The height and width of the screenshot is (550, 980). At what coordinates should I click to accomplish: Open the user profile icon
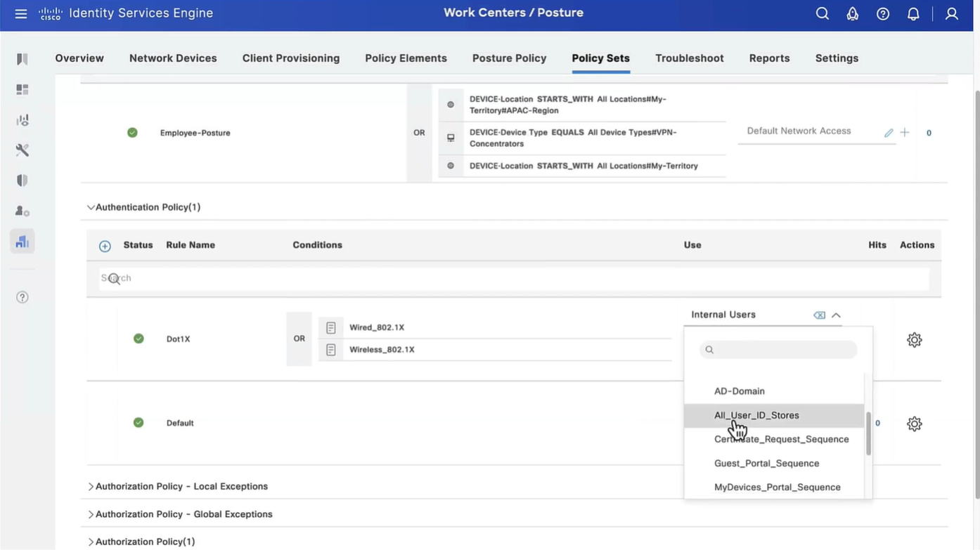coord(951,14)
